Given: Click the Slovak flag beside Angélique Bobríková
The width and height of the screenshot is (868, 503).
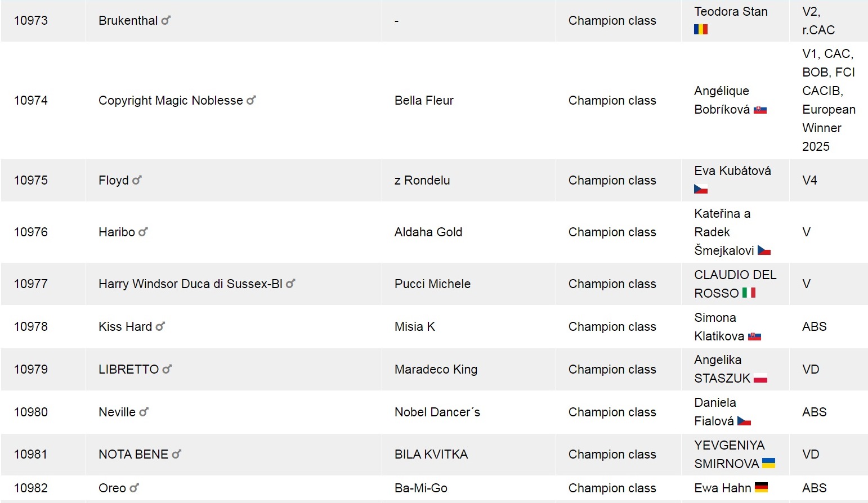Looking at the screenshot, I should click(x=760, y=110).
